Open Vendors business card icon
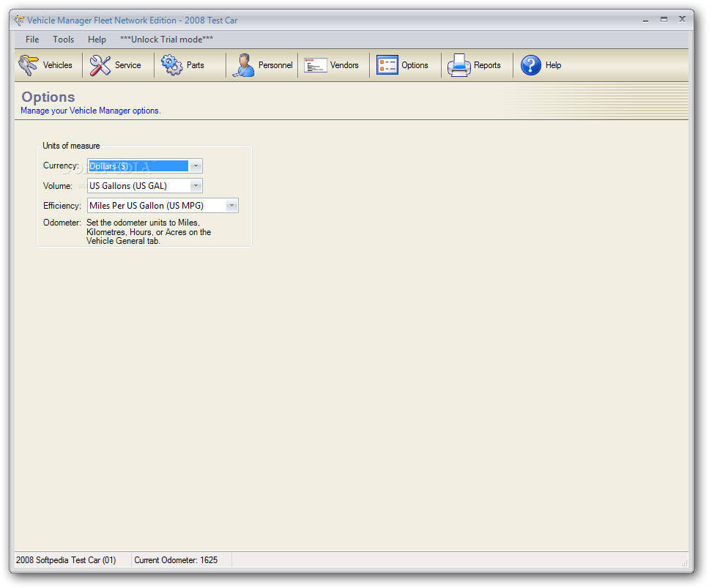 (x=315, y=65)
